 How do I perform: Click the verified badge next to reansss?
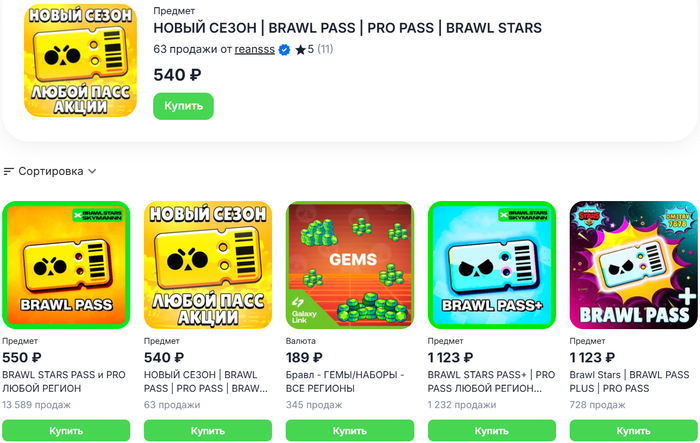coord(285,50)
